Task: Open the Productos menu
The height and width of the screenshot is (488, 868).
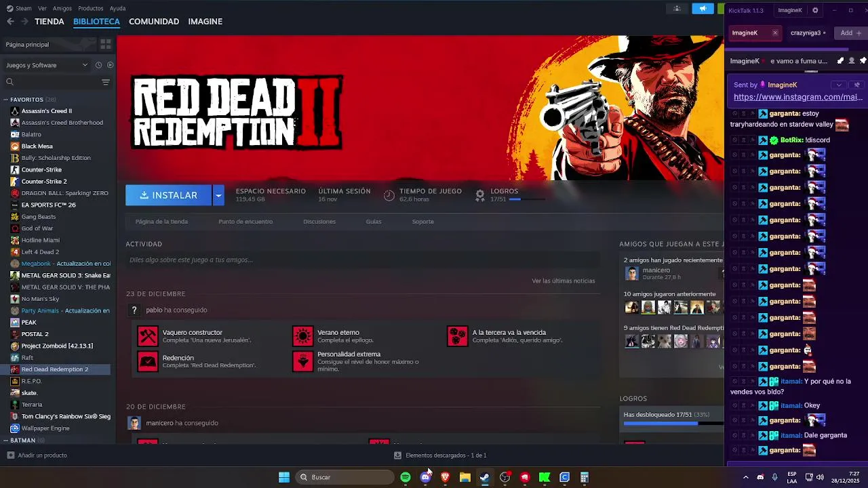Action: point(91,8)
